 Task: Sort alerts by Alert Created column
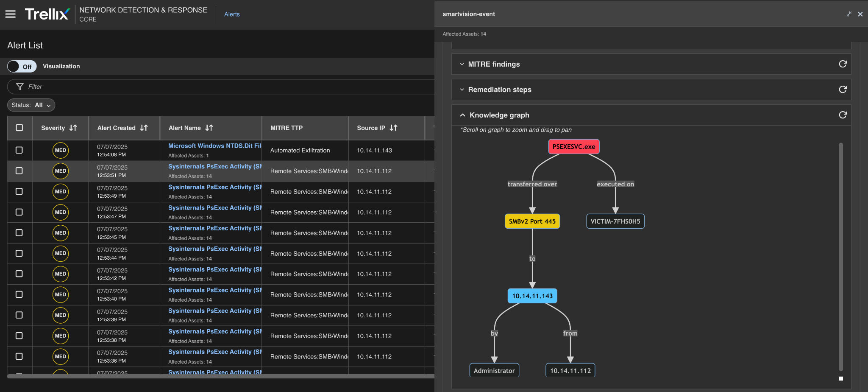[144, 128]
